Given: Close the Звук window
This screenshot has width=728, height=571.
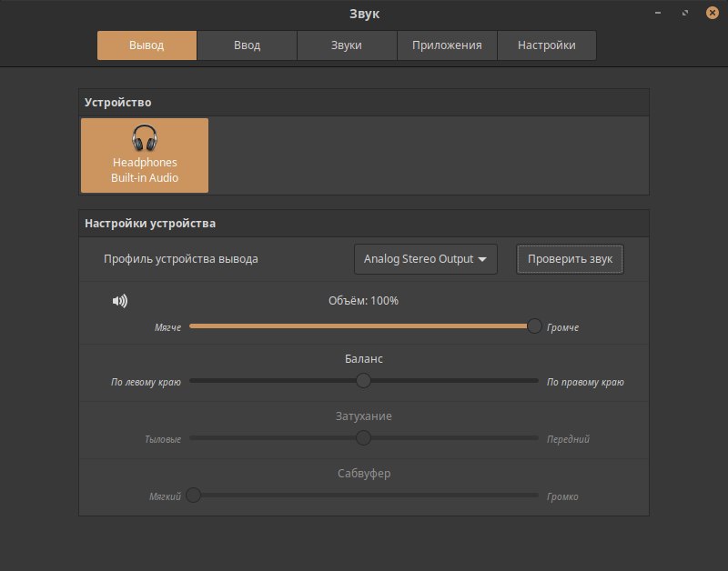Looking at the screenshot, I should click(712, 13).
